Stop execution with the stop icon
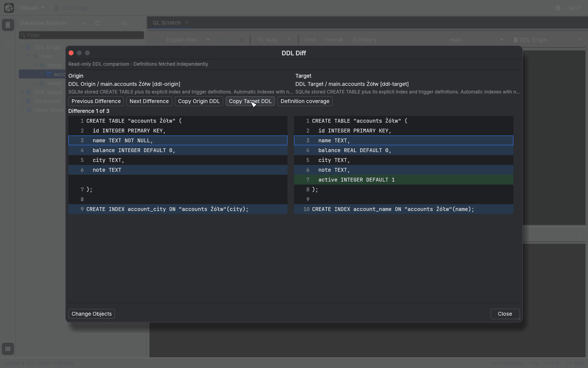The height and width of the screenshot is (368, 588). click(241, 40)
